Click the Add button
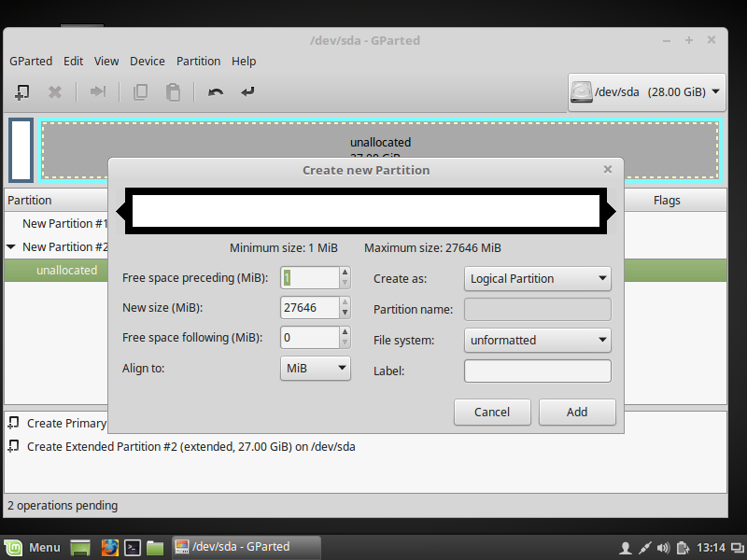747x560 pixels. 577,412
